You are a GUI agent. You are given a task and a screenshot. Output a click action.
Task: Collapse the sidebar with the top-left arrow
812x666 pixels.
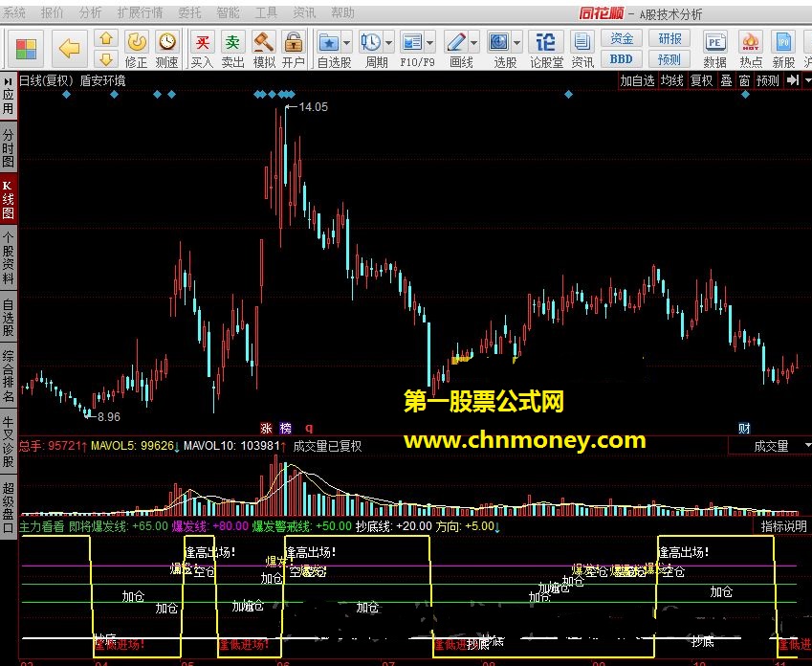[8, 82]
